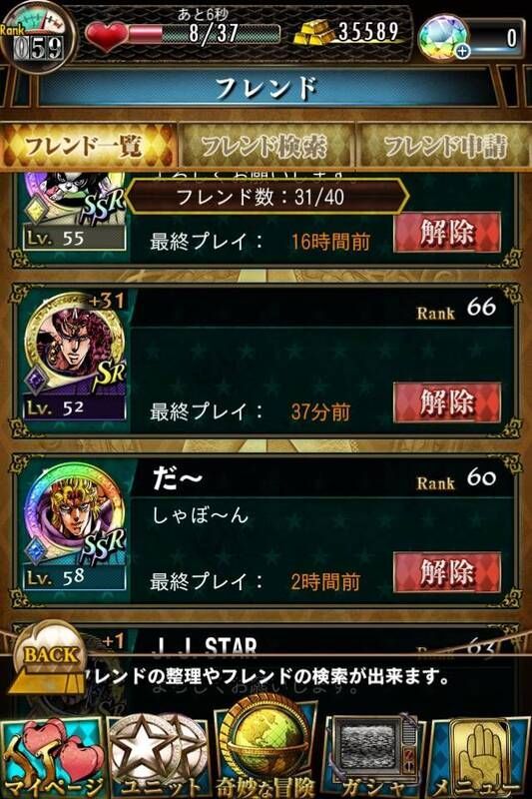
Task: Open マイページ hearts icon in bottom bar
Action: coord(53,756)
